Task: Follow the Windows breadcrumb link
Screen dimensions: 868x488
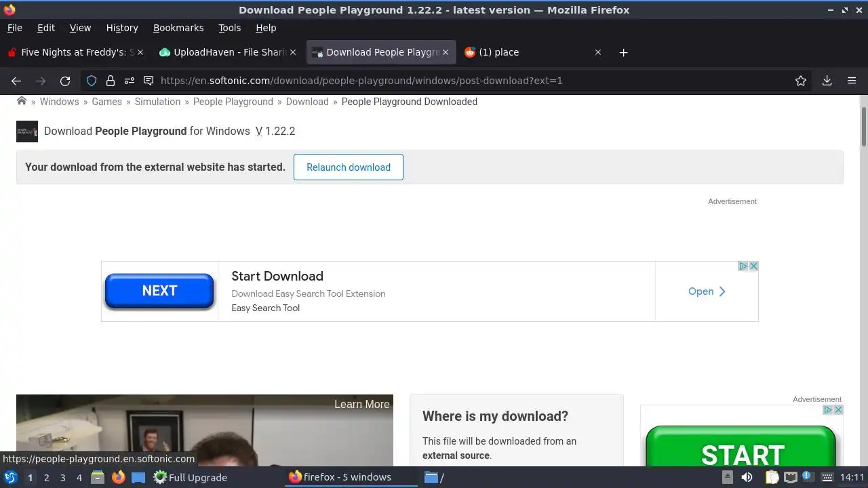Action: [x=59, y=102]
